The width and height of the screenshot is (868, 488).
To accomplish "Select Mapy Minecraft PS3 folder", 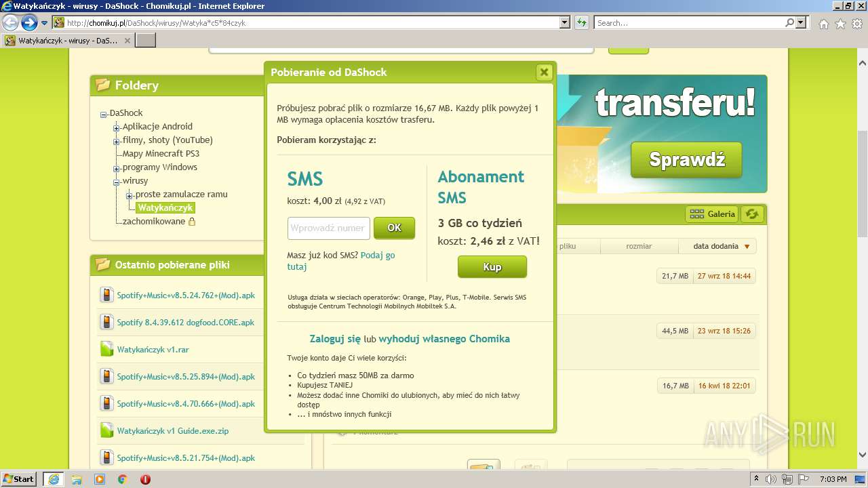I will (161, 153).
